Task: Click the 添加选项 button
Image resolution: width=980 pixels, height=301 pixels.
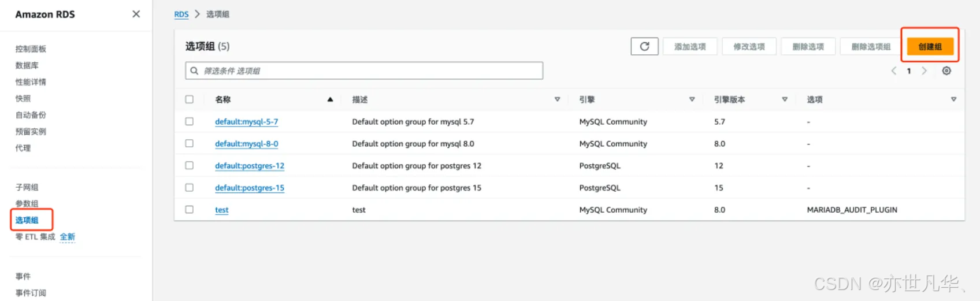Action: pos(690,46)
